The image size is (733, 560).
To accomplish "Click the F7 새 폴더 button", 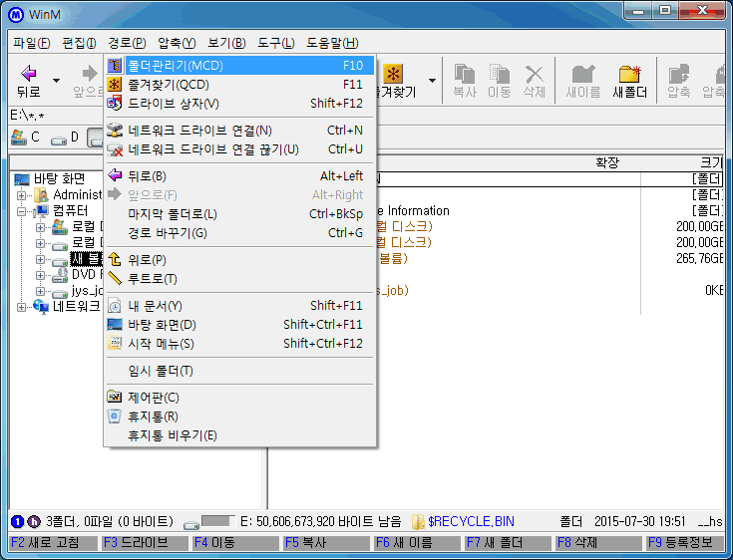I will point(507,543).
